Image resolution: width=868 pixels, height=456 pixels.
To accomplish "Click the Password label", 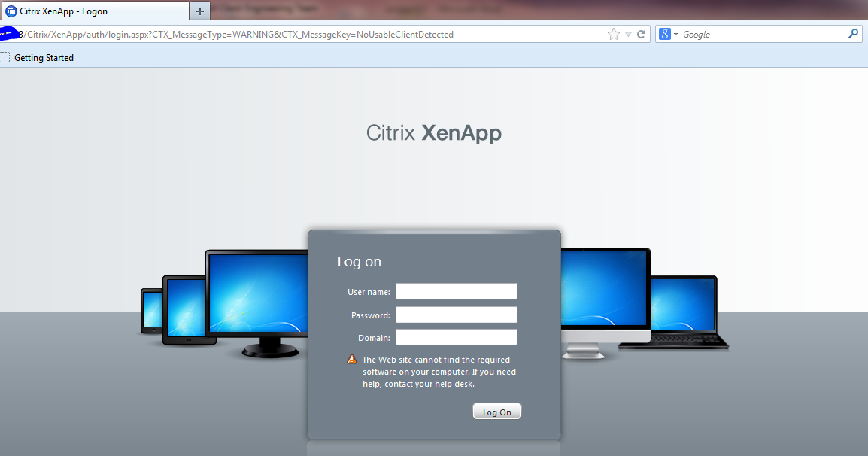I will coord(370,315).
